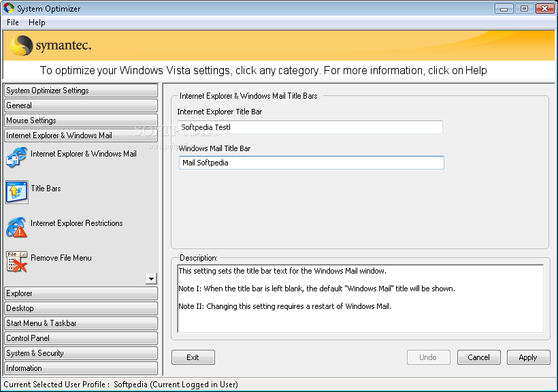The image size is (558, 392).
Task: Open the Internet Explorer Restrictions icon
Action: pyautogui.click(x=16, y=227)
